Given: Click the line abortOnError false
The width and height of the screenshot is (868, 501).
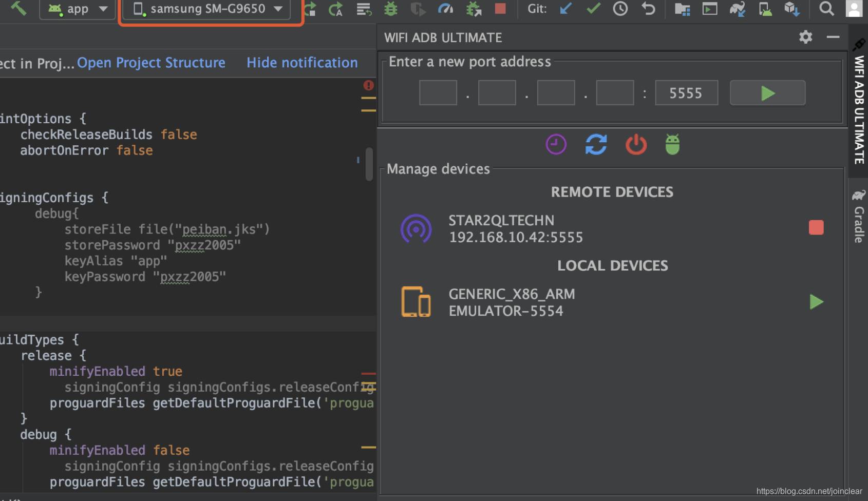Looking at the screenshot, I should pyautogui.click(x=86, y=150).
